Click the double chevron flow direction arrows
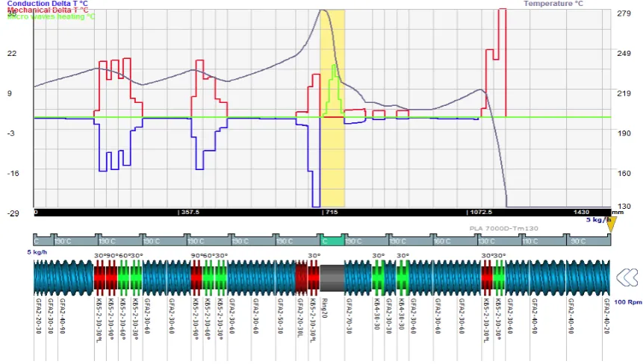This screenshot has width=643, height=364. tap(627, 277)
